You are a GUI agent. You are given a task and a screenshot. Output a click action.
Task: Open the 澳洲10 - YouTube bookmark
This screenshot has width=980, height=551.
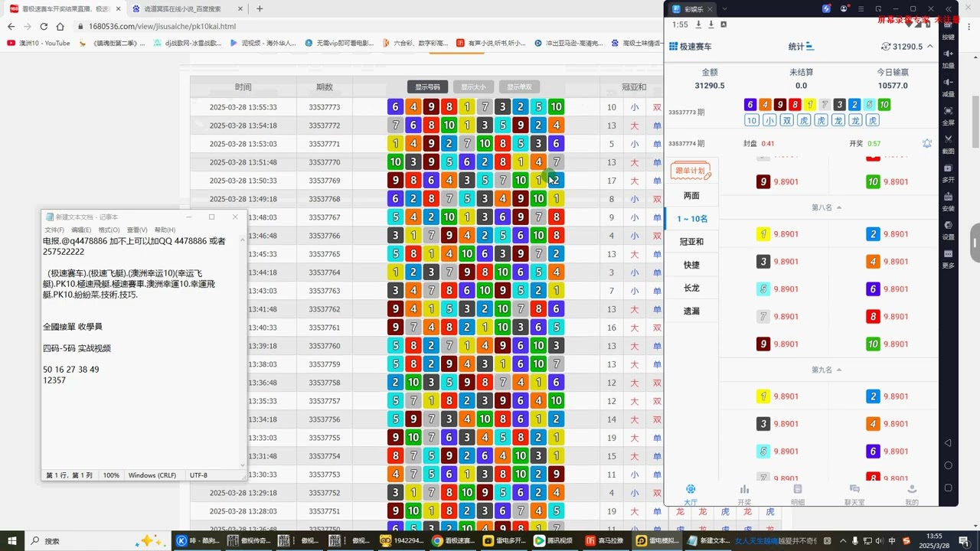(x=38, y=43)
